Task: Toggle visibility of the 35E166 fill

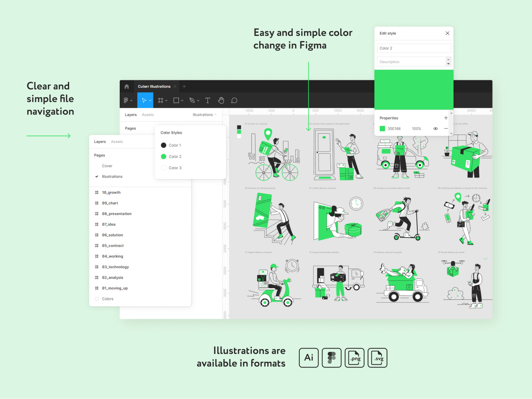Action: 435,129
